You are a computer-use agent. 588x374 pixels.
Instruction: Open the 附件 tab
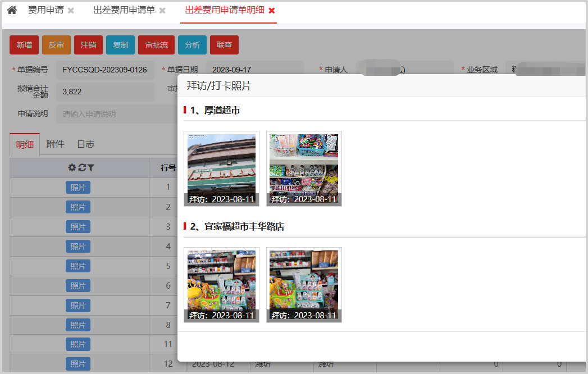[55, 144]
